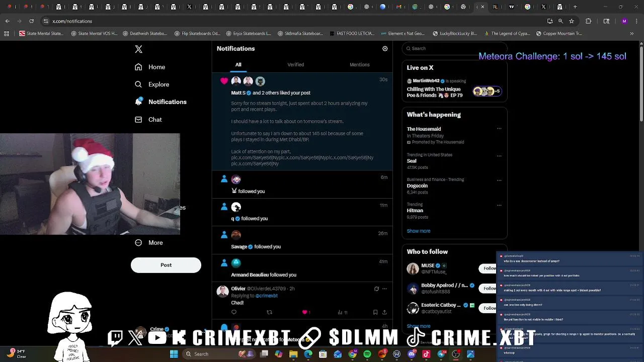Screen dimensions: 644x362
Task: Zoom control magnifier in address bar
Action: [560, 21]
